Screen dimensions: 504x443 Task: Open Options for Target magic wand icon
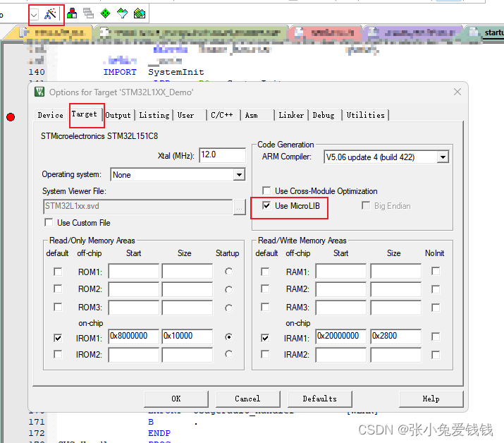tap(50, 14)
